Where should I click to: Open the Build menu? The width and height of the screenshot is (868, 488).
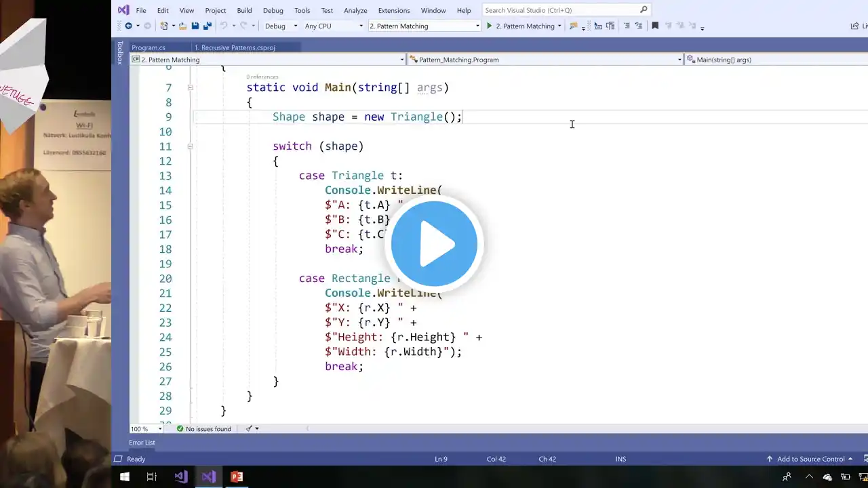[244, 10]
